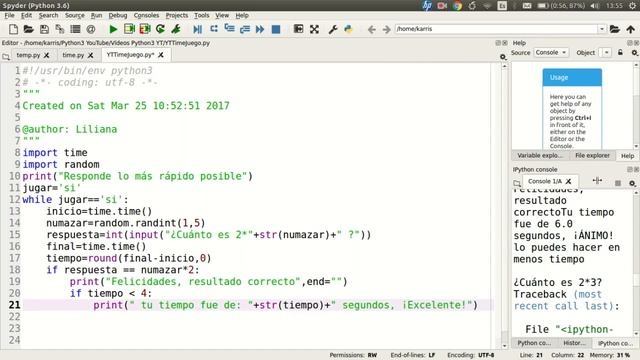640x360 pixels.
Task: Step out of function debug icon
Action: (245, 29)
